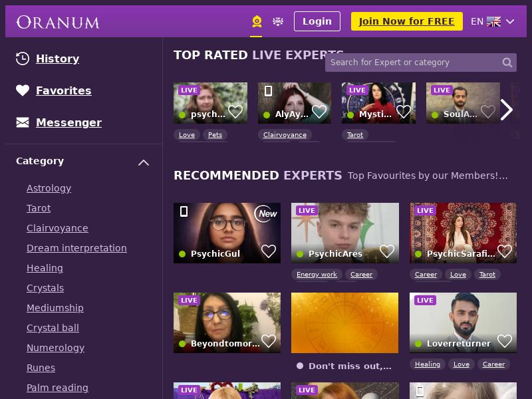Screen dimensions: 532x399
Task: Collapse the Category section chevron
Action: click(x=144, y=162)
